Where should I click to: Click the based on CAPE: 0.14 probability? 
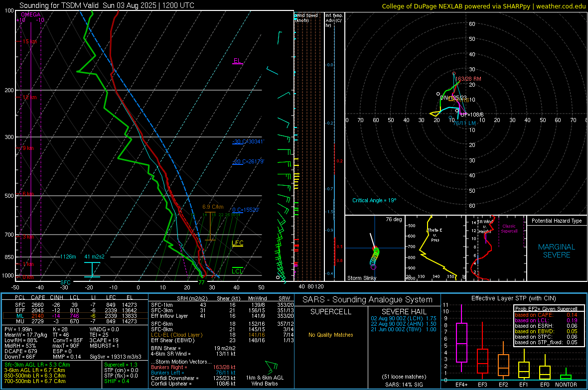coord(546,315)
